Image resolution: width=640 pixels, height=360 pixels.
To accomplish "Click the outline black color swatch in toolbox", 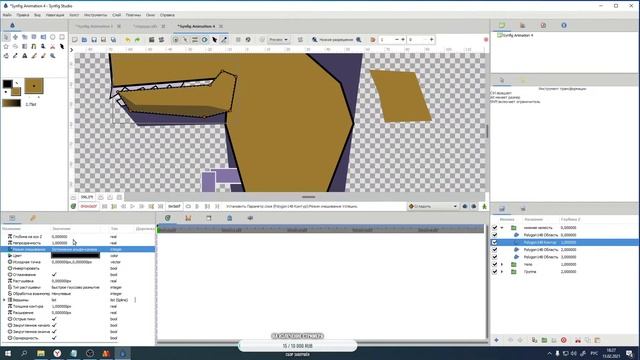I will pyautogui.click(x=7, y=84).
